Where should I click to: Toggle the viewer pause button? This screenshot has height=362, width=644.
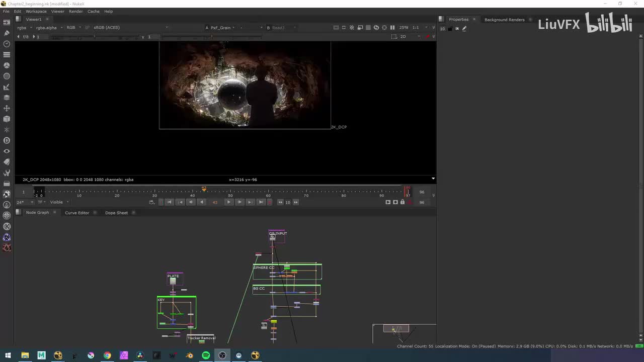click(x=392, y=28)
